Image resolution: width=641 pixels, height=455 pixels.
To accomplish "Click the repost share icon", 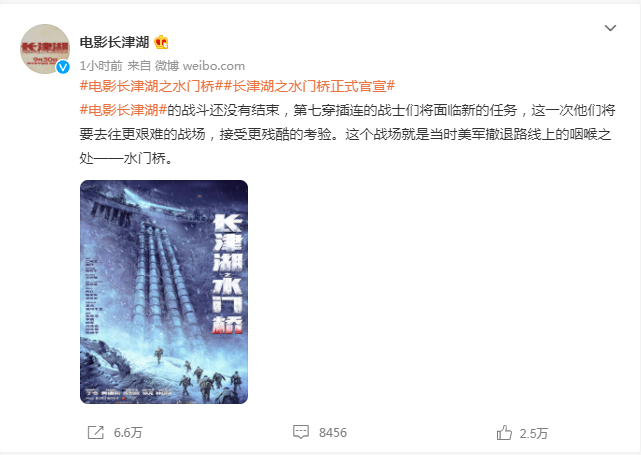I will tap(96, 433).
